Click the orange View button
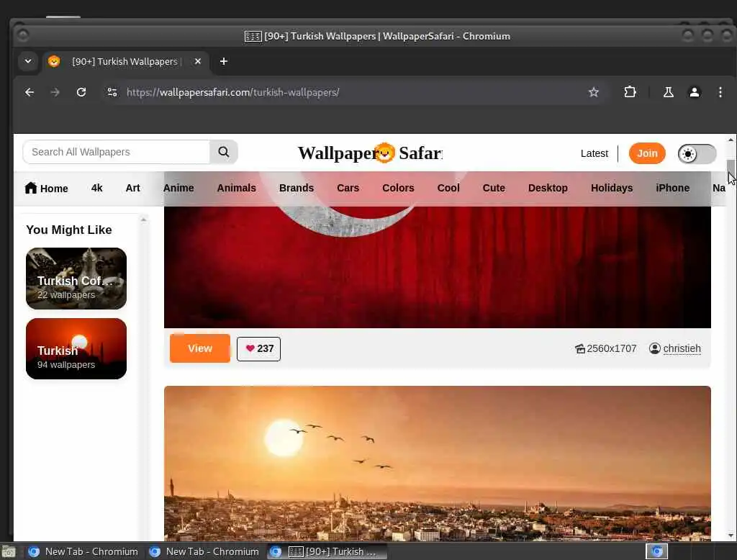 coord(200,348)
